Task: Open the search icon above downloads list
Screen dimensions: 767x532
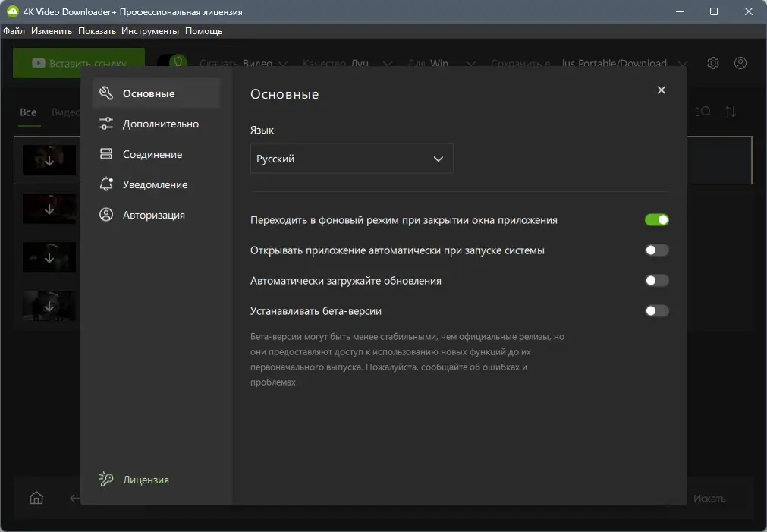Action: coord(702,112)
